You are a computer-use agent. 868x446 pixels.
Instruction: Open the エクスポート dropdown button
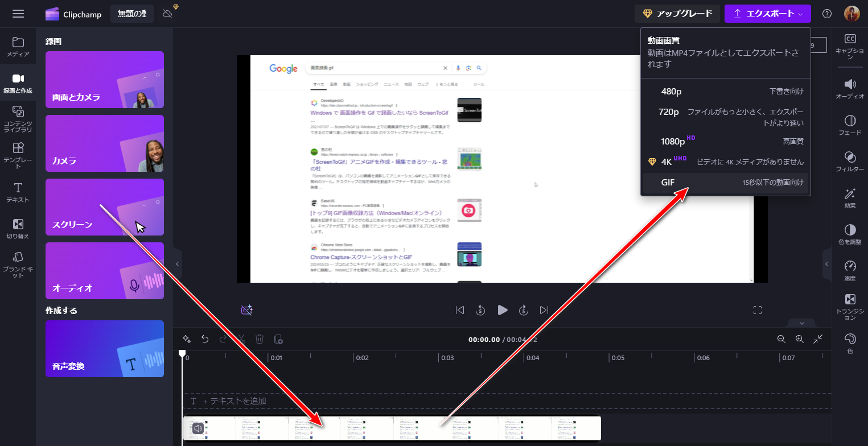pos(767,14)
